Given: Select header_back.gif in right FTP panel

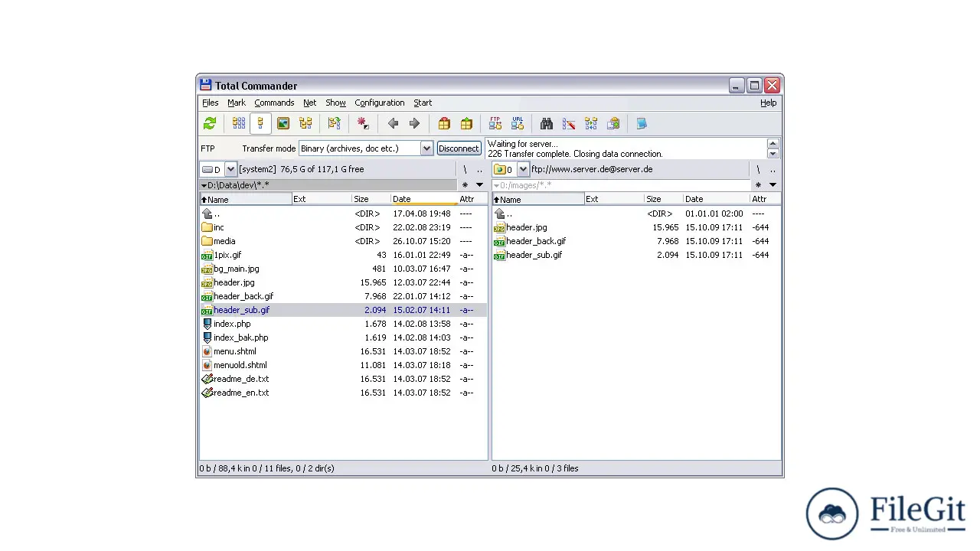Looking at the screenshot, I should [635, 241].
